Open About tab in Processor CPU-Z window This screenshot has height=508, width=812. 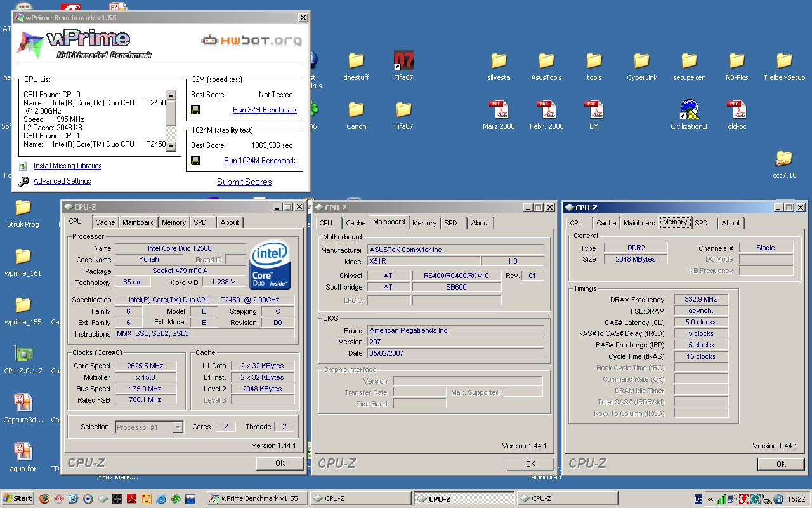(230, 222)
